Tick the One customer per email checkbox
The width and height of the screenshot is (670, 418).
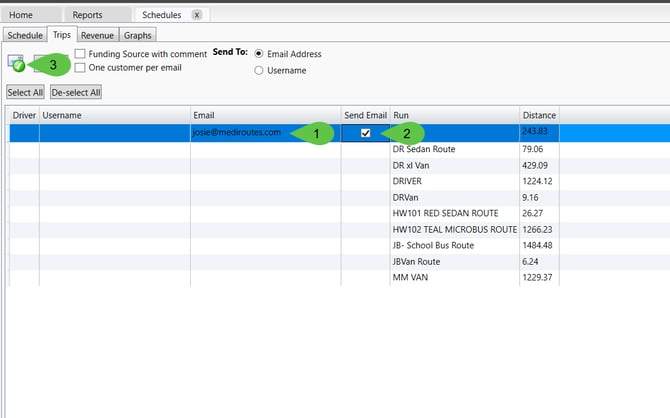click(80, 68)
